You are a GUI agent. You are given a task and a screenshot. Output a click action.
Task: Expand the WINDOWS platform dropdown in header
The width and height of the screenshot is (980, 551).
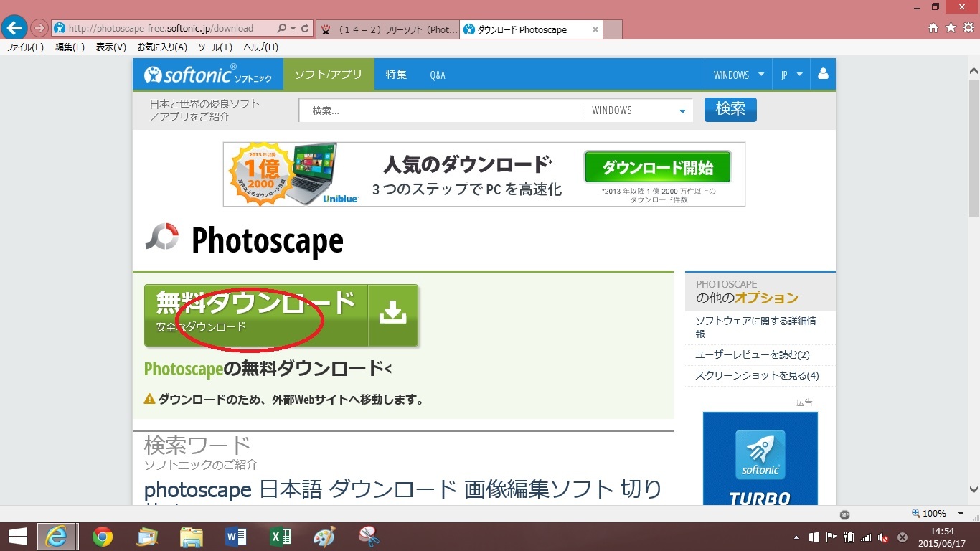737,75
